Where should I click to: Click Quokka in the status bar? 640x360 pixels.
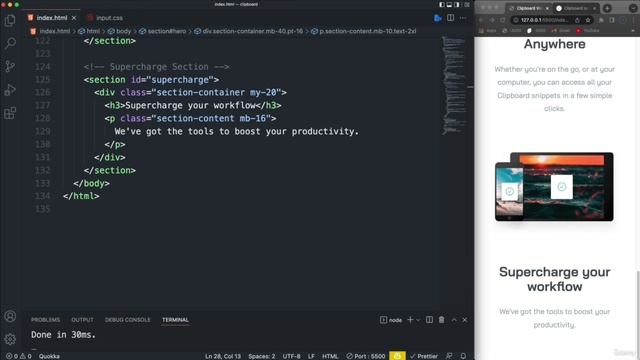tap(49, 356)
